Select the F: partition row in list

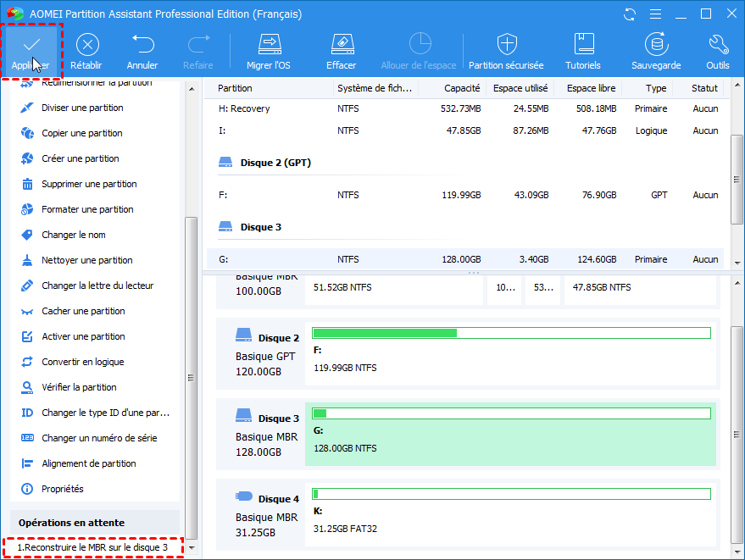coord(464,195)
